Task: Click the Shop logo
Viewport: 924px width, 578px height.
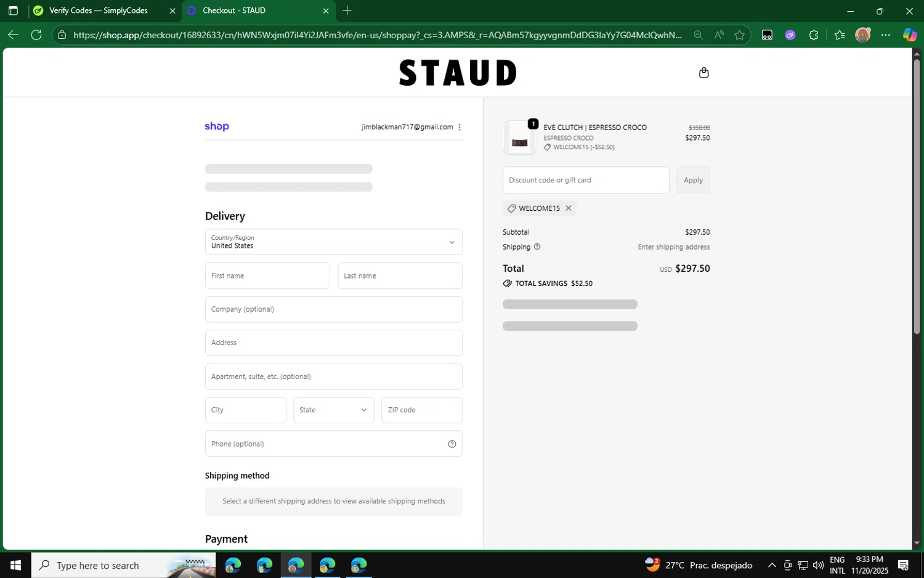Action: (217, 126)
